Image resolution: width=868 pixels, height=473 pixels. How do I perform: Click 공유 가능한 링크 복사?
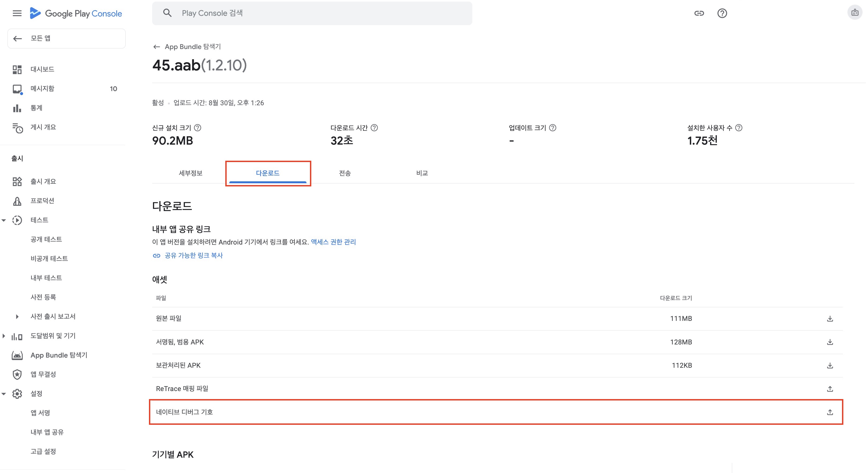(193, 255)
